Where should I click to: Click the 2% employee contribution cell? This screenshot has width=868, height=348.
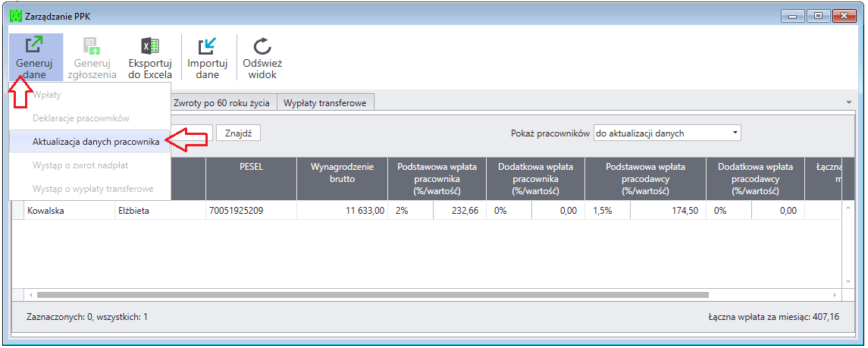pos(410,210)
